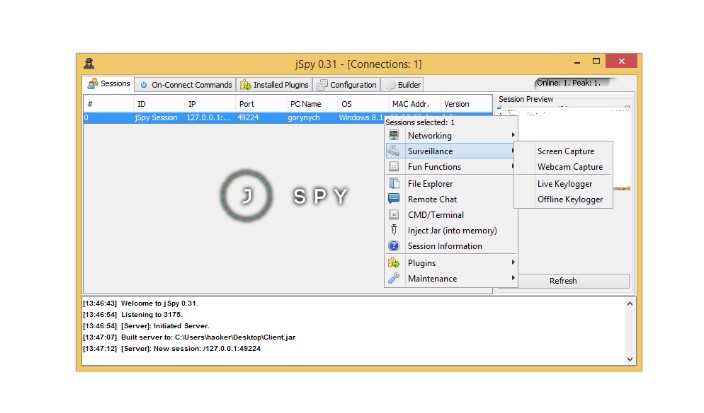
Task: Open the Builder tab
Action: pos(403,84)
